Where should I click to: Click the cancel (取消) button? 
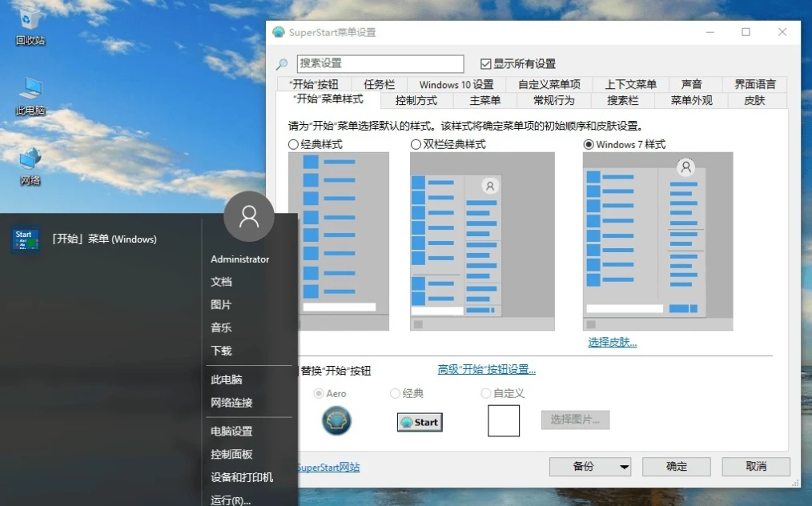(756, 467)
